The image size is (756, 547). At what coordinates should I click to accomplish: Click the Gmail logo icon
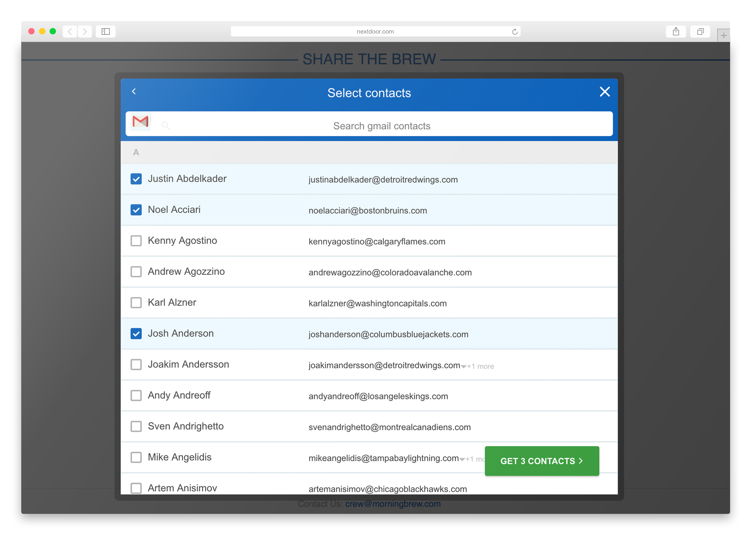point(141,122)
